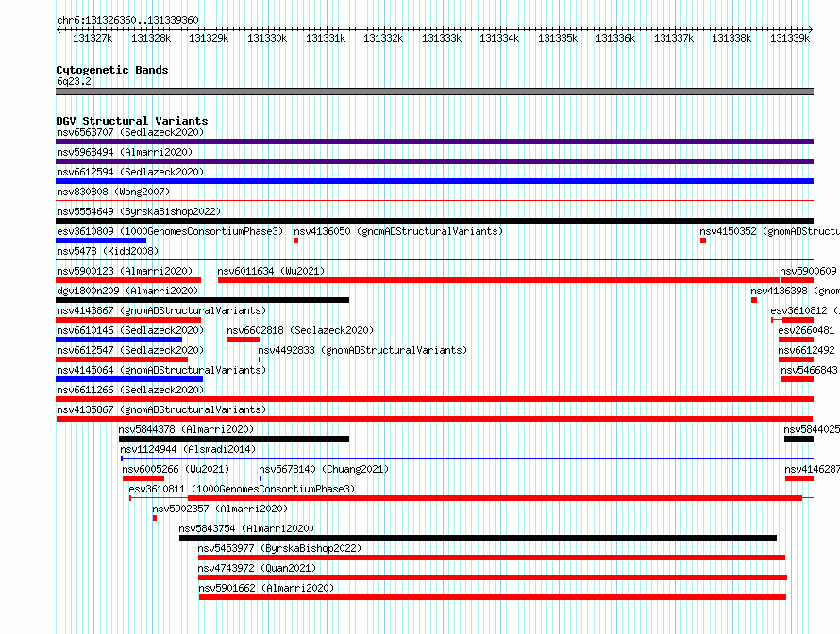Click the nsv4136050 gnomAD variant label
This screenshot has width=840, height=634.
(398, 231)
